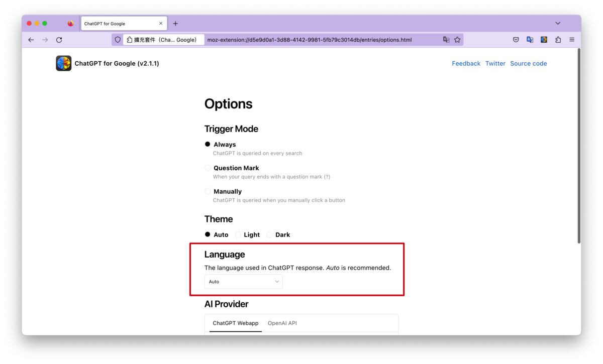The width and height of the screenshot is (603, 364).
Task: Open the Feedback link
Action: (466, 63)
